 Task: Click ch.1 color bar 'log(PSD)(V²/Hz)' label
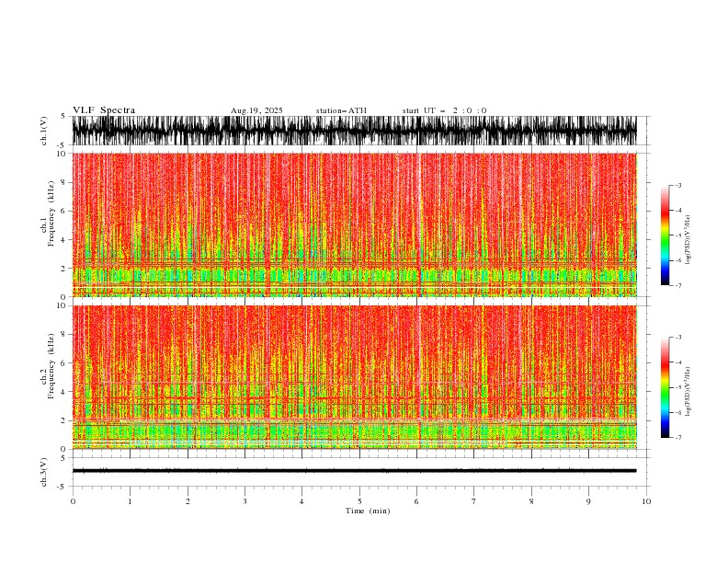688,240
